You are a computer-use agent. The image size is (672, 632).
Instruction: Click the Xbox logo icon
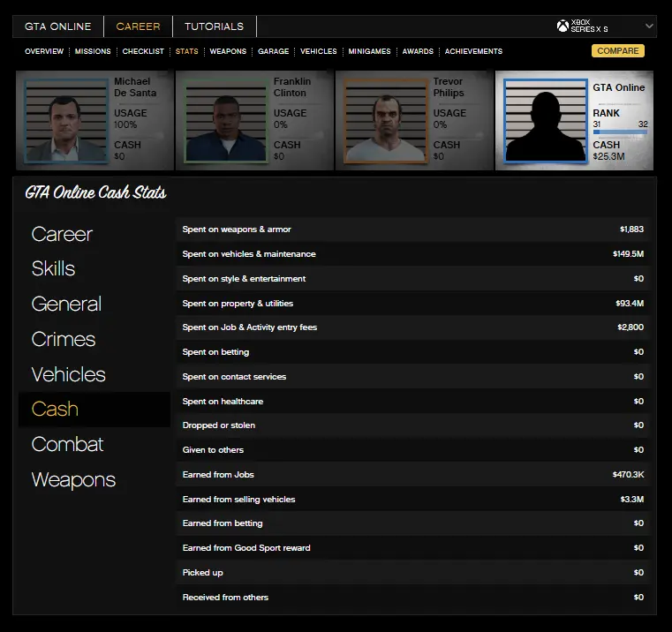click(x=563, y=26)
